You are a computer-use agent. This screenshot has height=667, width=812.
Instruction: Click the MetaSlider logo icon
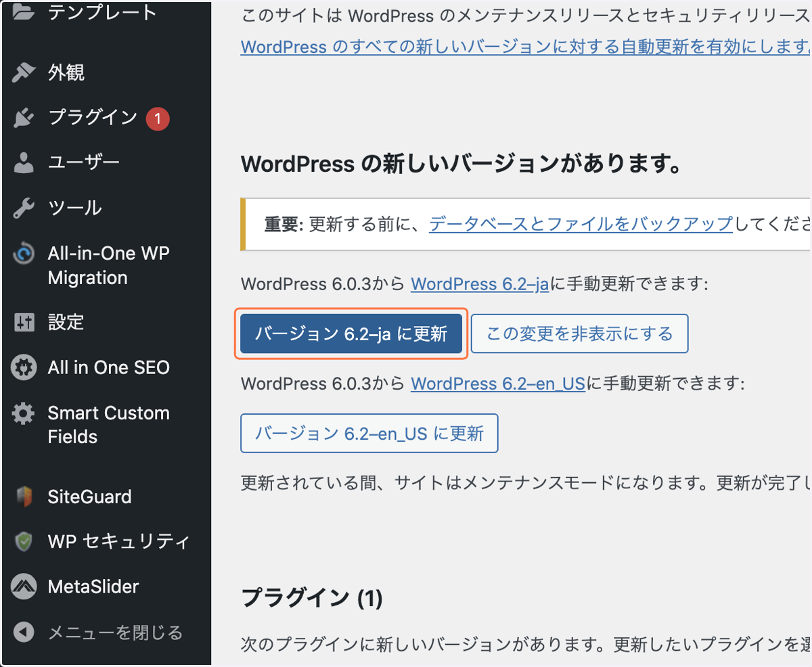pyautogui.click(x=23, y=586)
